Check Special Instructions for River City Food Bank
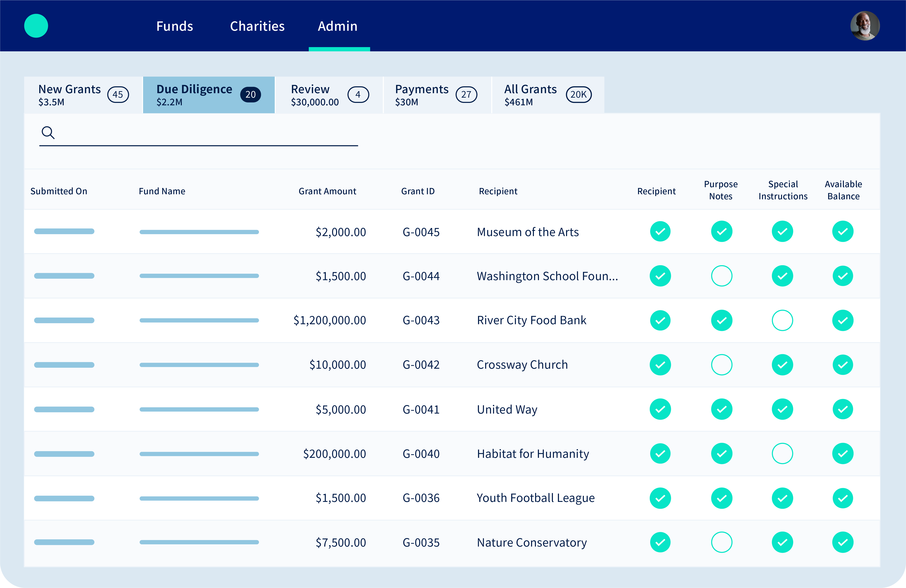Image resolution: width=906 pixels, height=588 pixels. pos(782,320)
